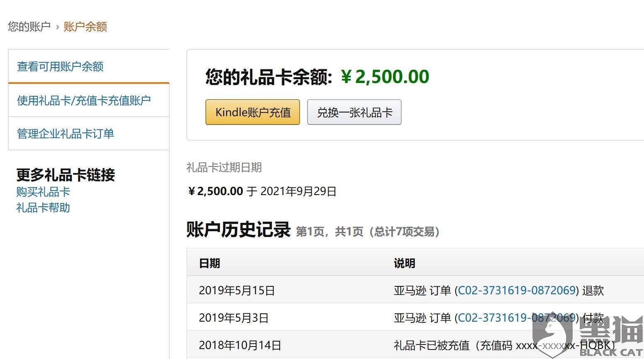Click the 2021年9月29日 expiration date text
Viewport: 644px width, 359px height.
298,191
